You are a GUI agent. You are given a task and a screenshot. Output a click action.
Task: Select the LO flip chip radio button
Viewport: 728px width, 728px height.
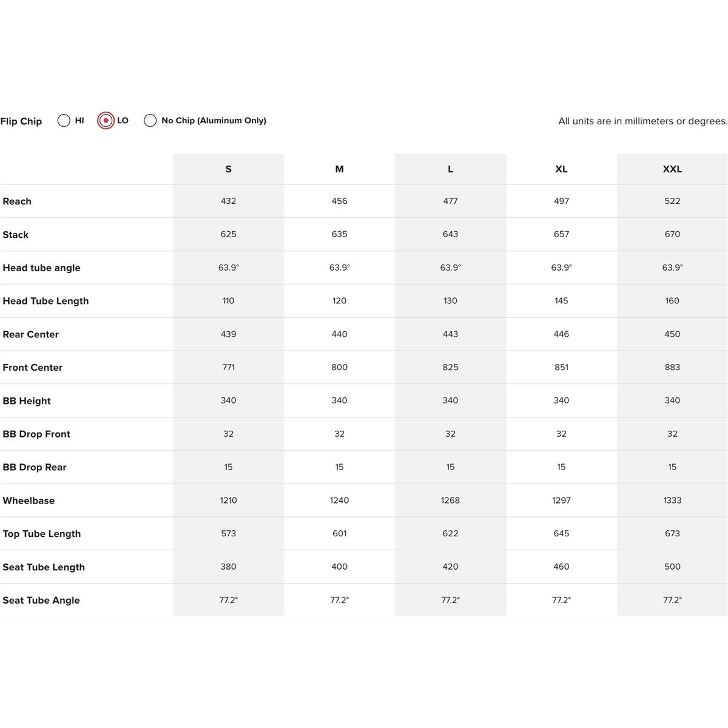[106, 121]
